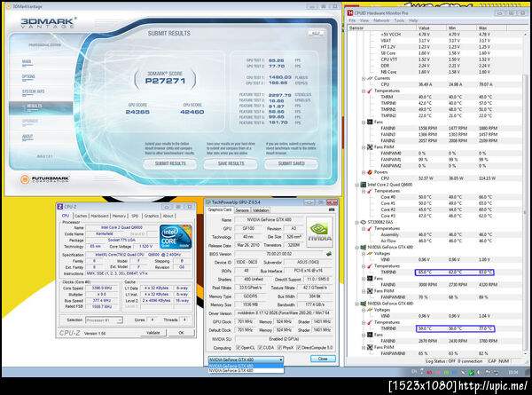Click the Max column header in Hardware Monitor
Viewport: 532px width, 395px height.
491,28
